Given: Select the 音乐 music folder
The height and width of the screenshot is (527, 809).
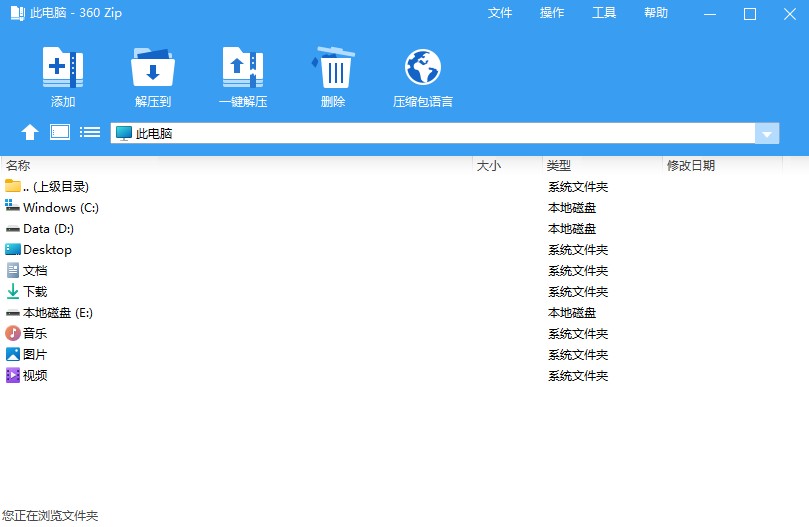Looking at the screenshot, I should pyautogui.click(x=35, y=334).
